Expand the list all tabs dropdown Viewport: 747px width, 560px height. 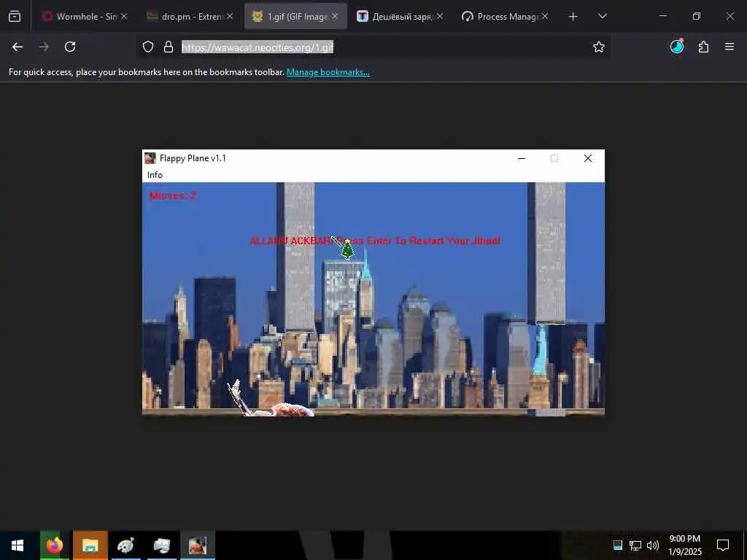click(602, 16)
